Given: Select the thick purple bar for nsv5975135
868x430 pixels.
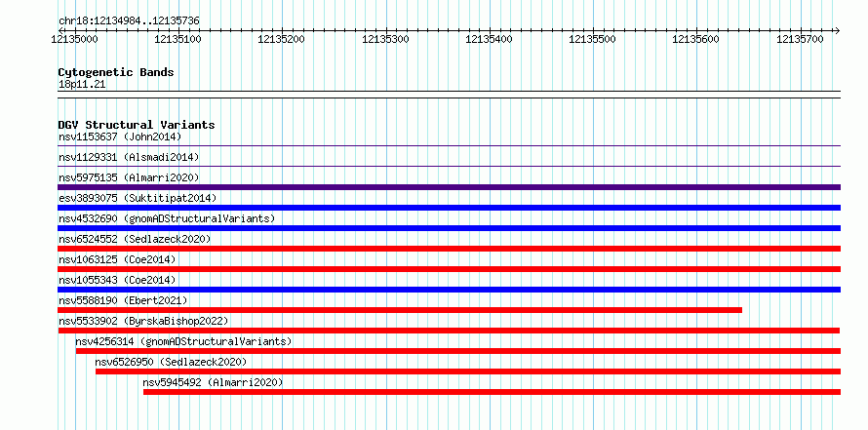Looking at the screenshot, I should coord(450,187).
